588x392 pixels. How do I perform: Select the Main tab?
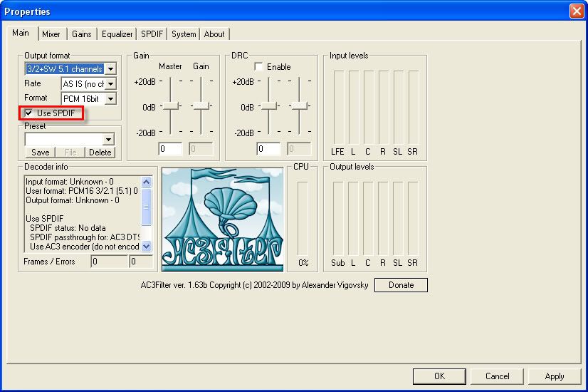tap(21, 33)
